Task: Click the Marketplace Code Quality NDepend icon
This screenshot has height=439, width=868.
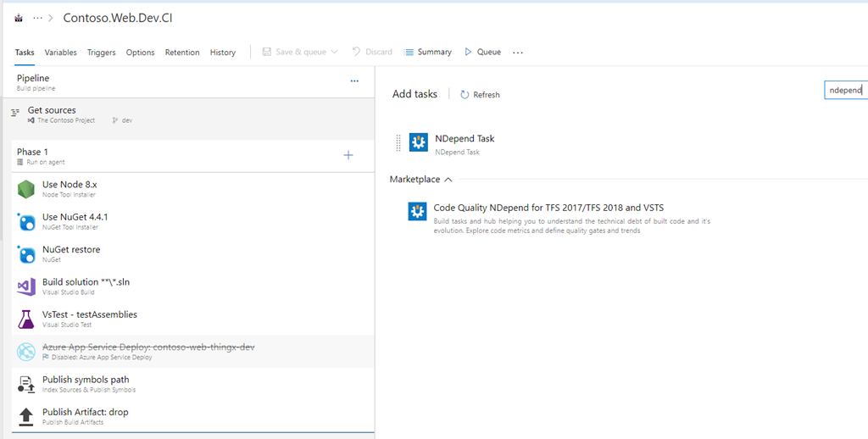Action: point(416,212)
